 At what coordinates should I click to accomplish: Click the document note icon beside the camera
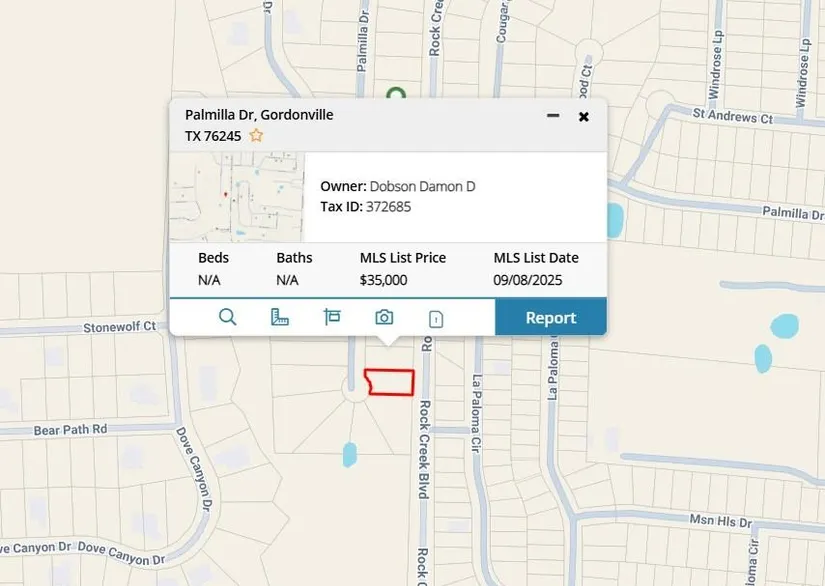(x=436, y=319)
